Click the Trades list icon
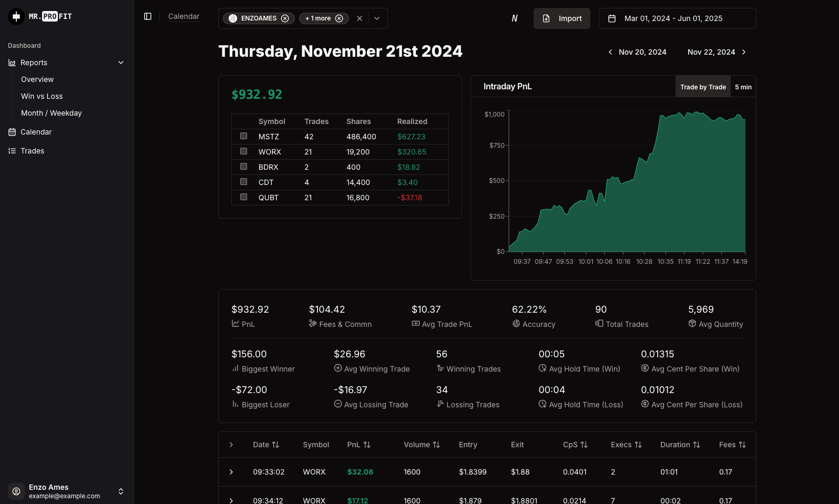The image size is (839, 504). 12,151
